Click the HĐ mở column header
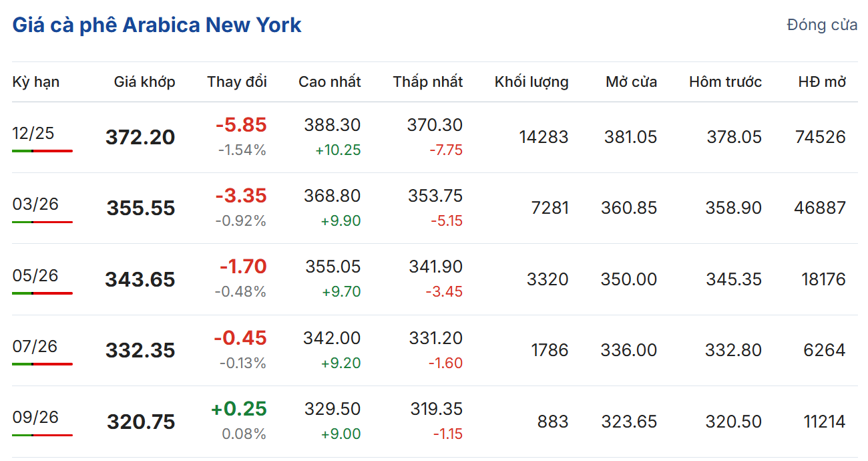This screenshot has height=461, width=868. [822, 82]
